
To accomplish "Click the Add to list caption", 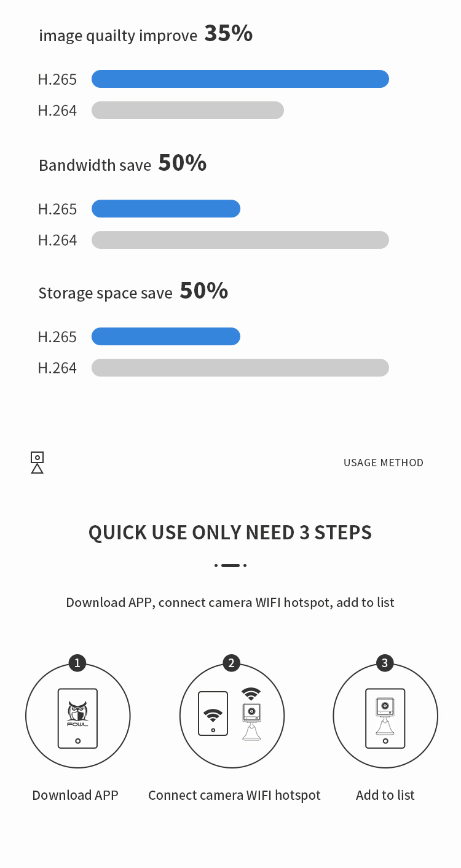I will 385,795.
